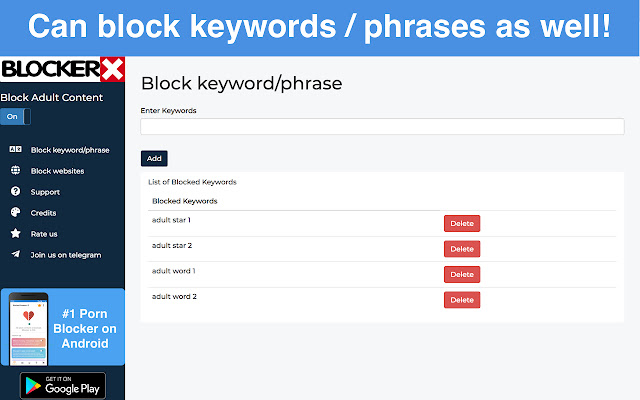Click the keyword translate icon in sidebar
Viewport: 640px width, 400px height.
pyautogui.click(x=15, y=150)
